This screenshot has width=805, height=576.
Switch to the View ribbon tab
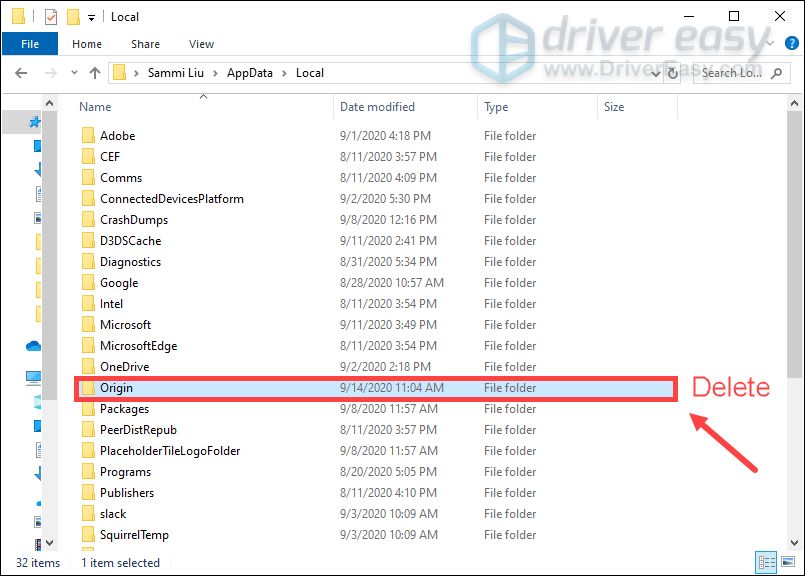click(x=201, y=44)
